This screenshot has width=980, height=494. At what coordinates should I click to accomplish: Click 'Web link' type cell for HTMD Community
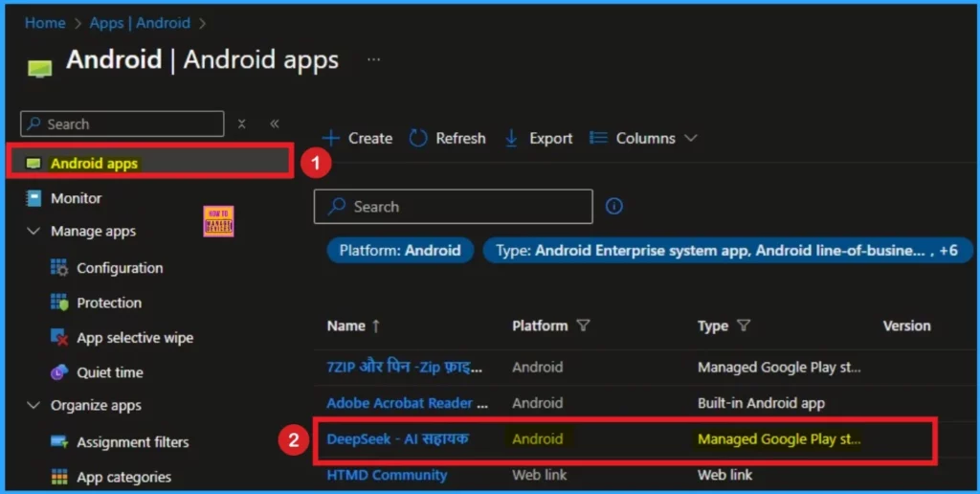[725, 475]
